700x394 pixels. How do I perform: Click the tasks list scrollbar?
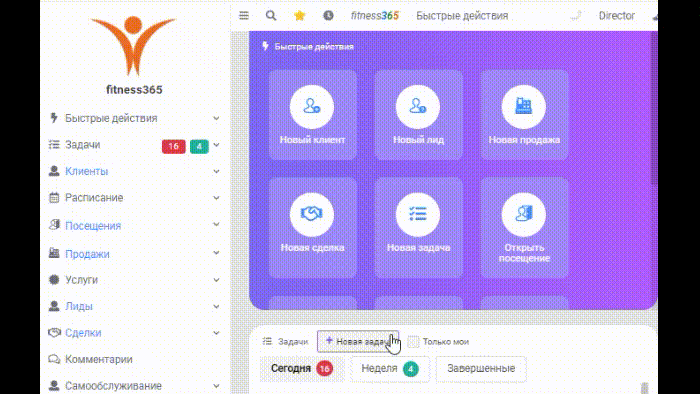click(x=645, y=388)
